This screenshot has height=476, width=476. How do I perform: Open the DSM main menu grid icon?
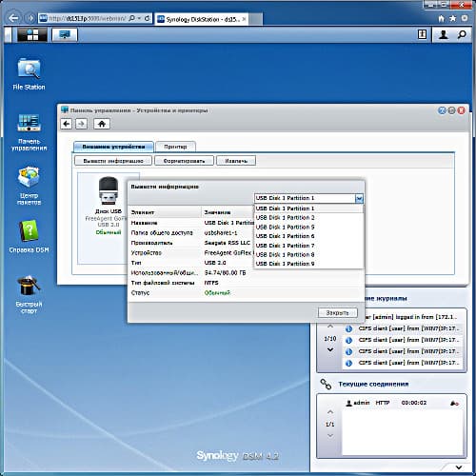[x=32, y=34]
